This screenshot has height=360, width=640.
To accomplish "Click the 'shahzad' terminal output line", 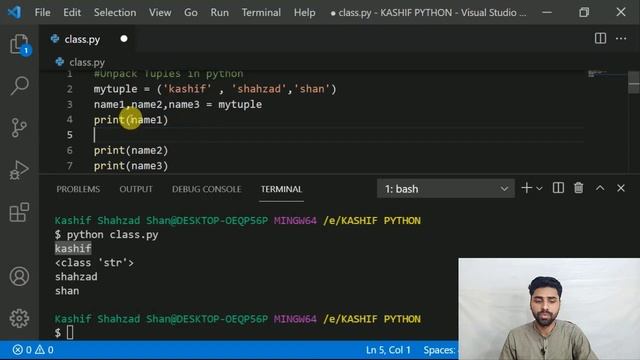I will pos(76,277).
